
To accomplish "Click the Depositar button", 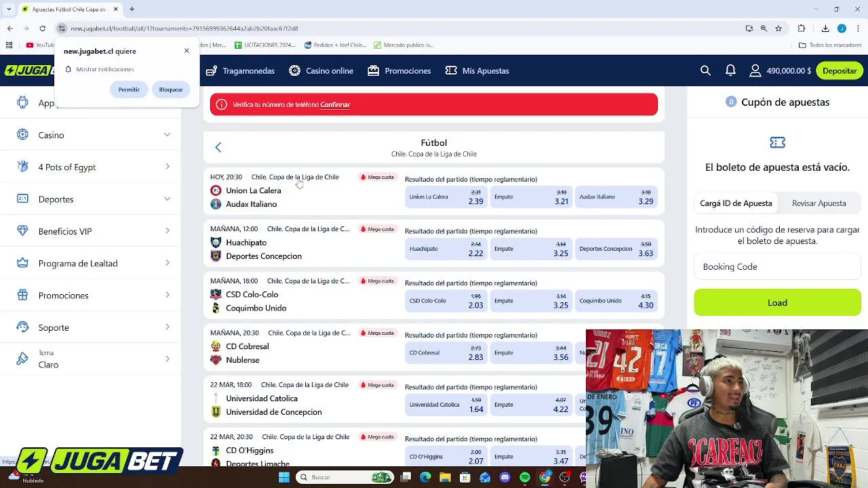I will click(x=840, y=70).
